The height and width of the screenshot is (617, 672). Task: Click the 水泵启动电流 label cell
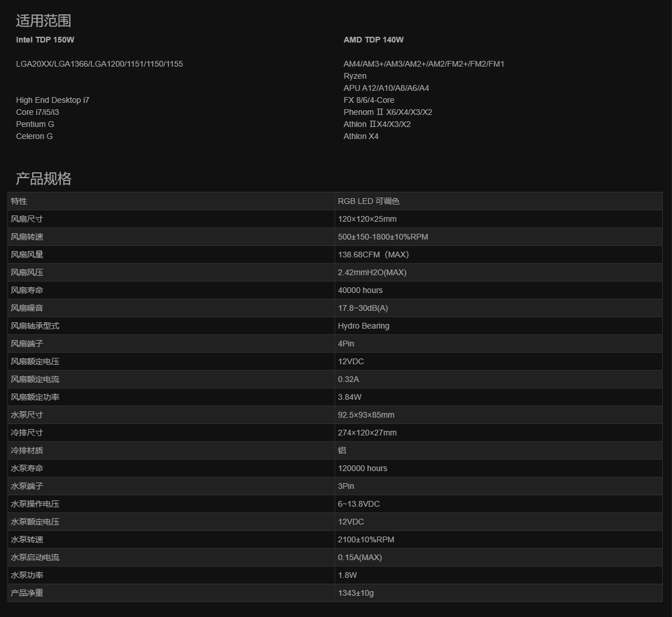click(x=171, y=557)
